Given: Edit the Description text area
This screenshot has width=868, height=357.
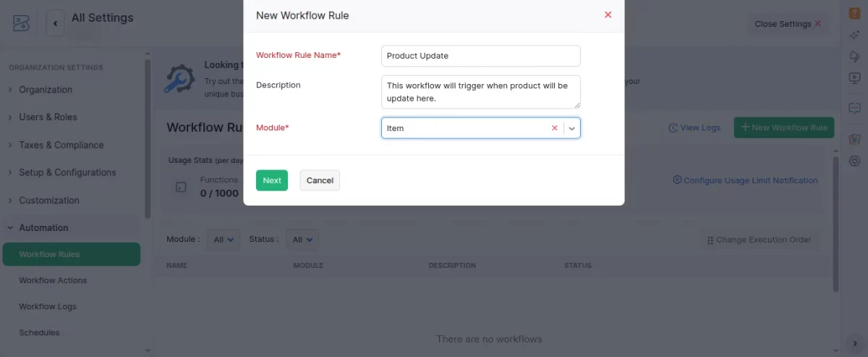Looking at the screenshot, I should [x=480, y=91].
